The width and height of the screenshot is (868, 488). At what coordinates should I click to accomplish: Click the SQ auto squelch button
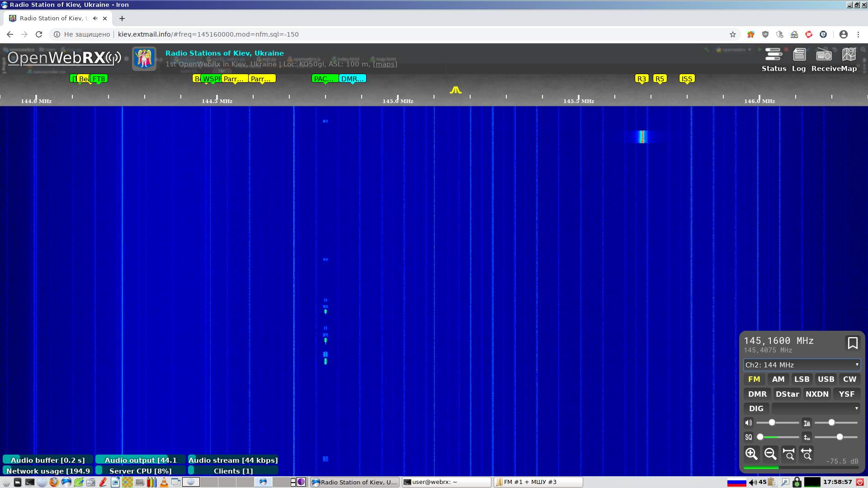pyautogui.click(x=749, y=437)
